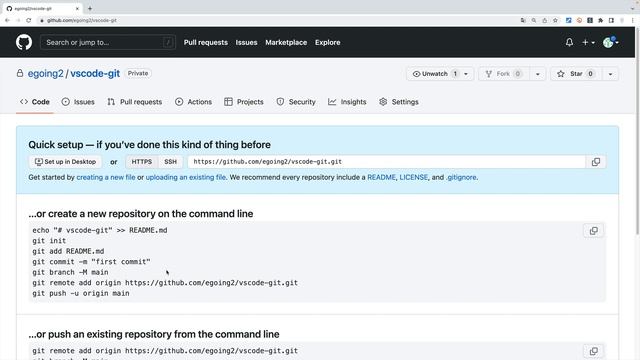This screenshot has height=360, width=640.
Task: Click the page vertical scrollbar
Action: (637, 131)
